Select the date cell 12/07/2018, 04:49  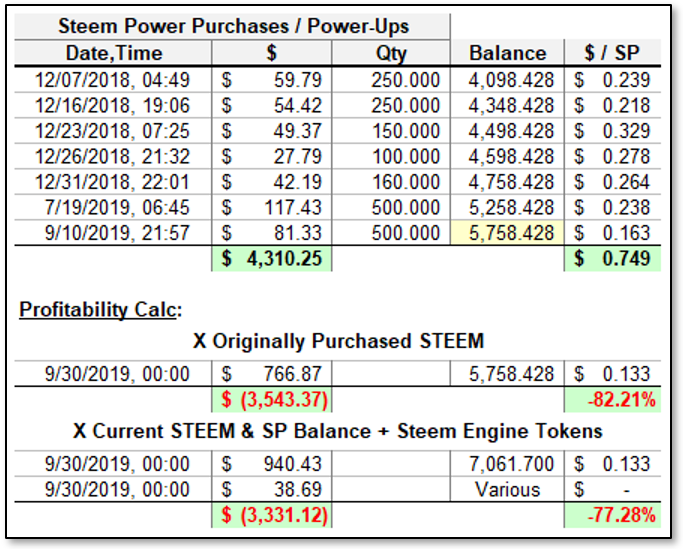pos(113,80)
